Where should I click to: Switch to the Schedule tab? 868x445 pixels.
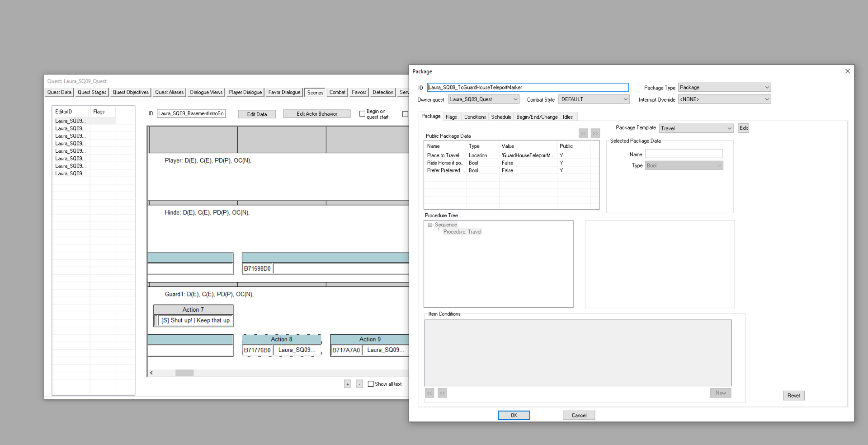point(501,117)
